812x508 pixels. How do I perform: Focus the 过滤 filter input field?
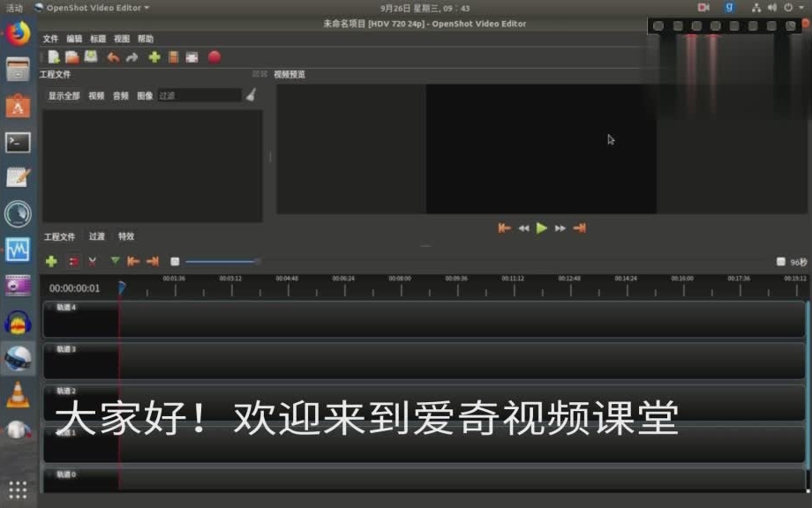tap(199, 95)
